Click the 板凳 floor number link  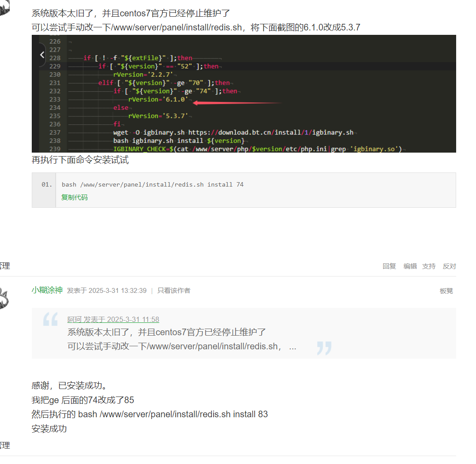446,291
